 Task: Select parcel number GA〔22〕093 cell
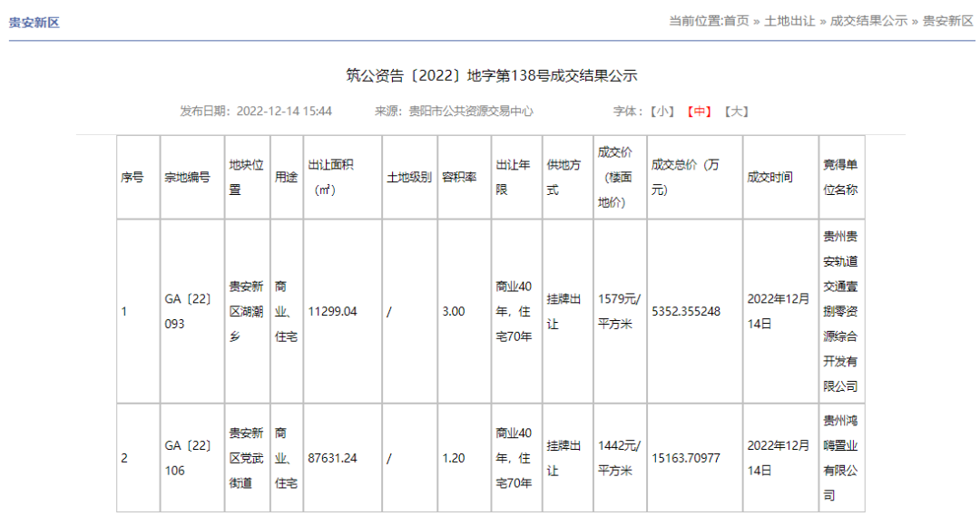pyautogui.click(x=191, y=311)
